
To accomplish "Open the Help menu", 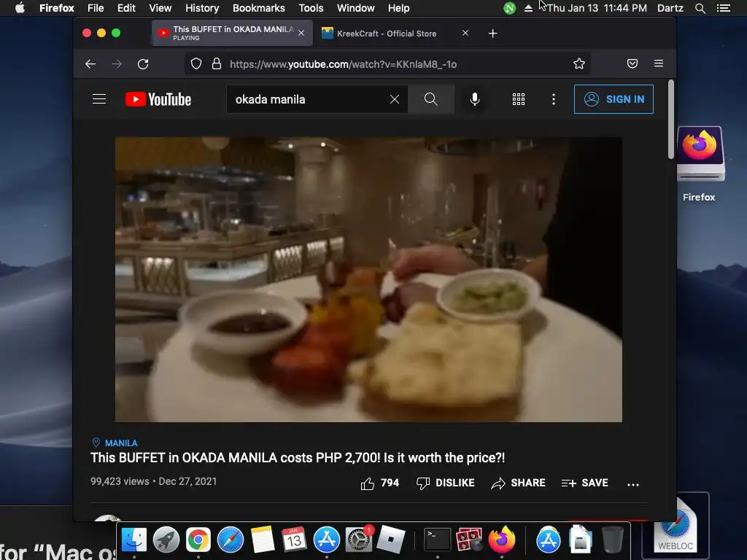I will tap(399, 8).
